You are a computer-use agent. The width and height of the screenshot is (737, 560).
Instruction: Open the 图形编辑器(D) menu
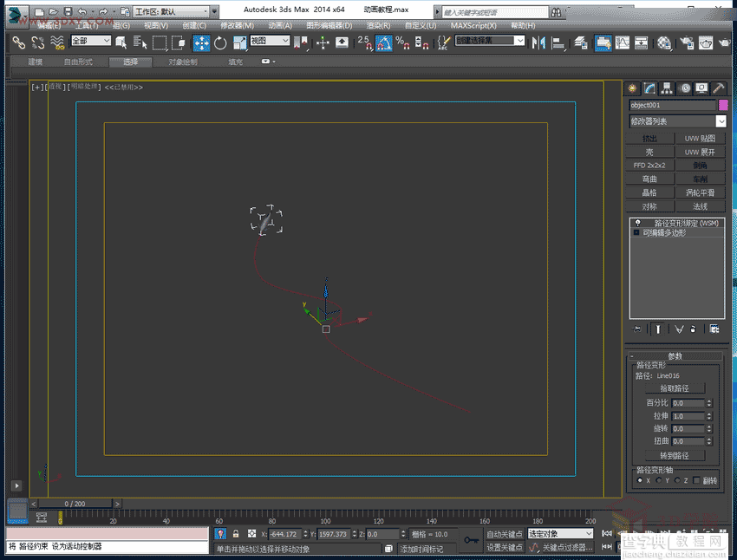[x=329, y=25]
